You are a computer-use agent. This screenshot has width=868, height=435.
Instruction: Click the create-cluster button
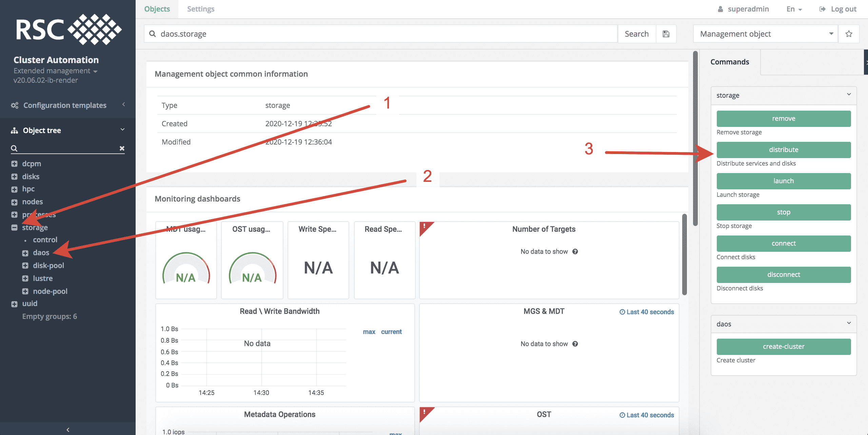click(x=783, y=347)
